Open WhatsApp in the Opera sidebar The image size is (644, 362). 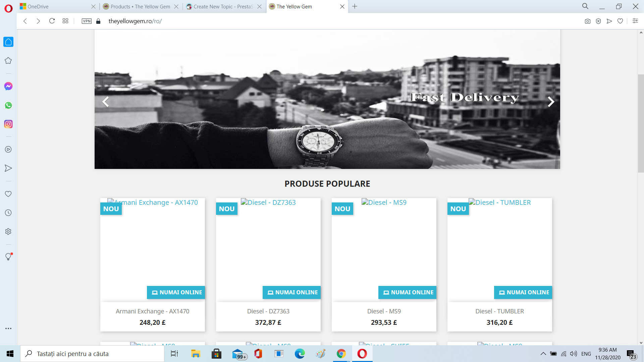(8, 105)
